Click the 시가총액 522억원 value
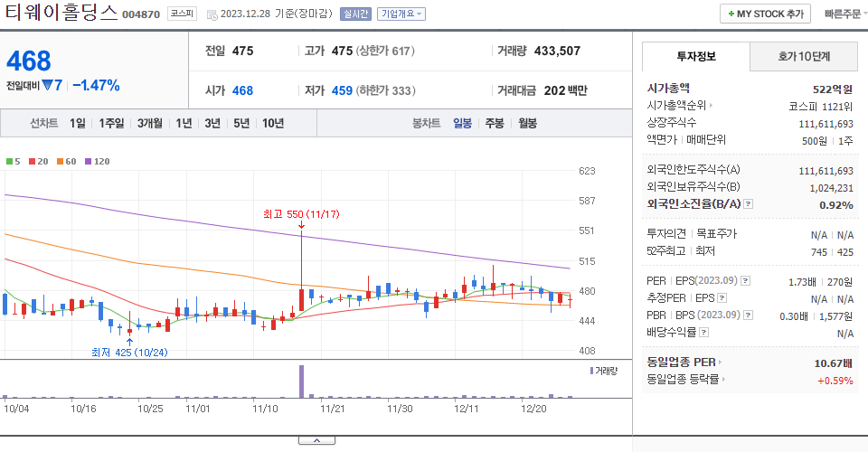Image resolution: width=868 pixels, height=452 pixels. (833, 89)
